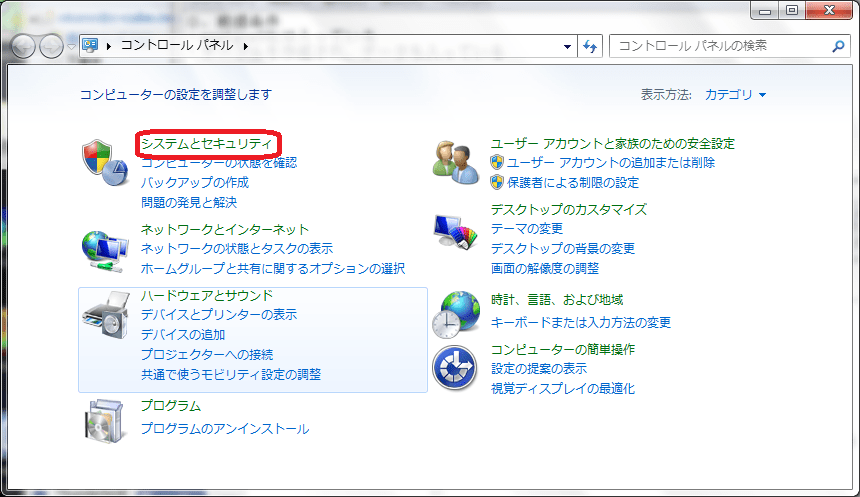This screenshot has width=860, height=497.
Task: Open the カテゴリ view-by dropdown
Action: 735,94
